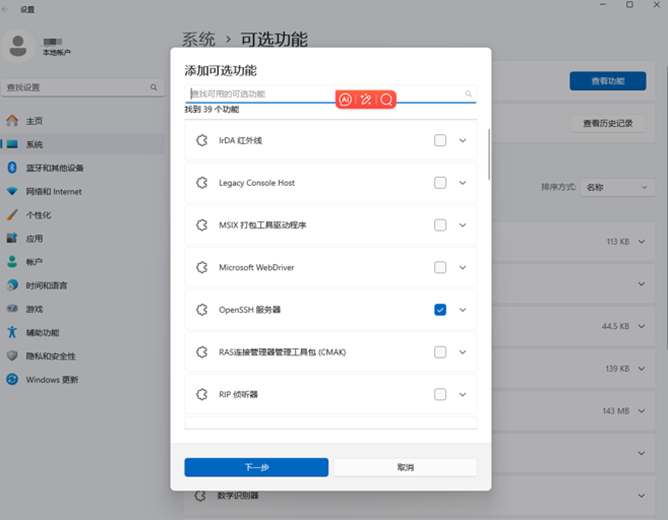668x520 pixels.
Task: Focus the 查找设置 search box
Action: [83, 87]
